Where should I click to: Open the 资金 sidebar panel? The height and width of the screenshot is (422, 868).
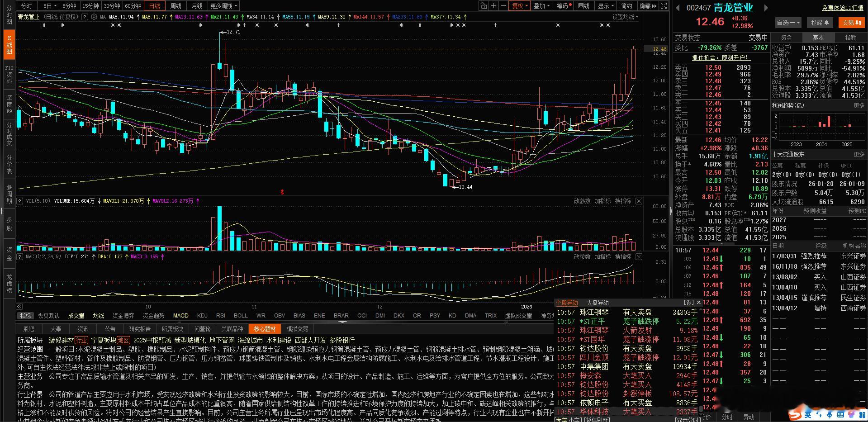[9, 254]
